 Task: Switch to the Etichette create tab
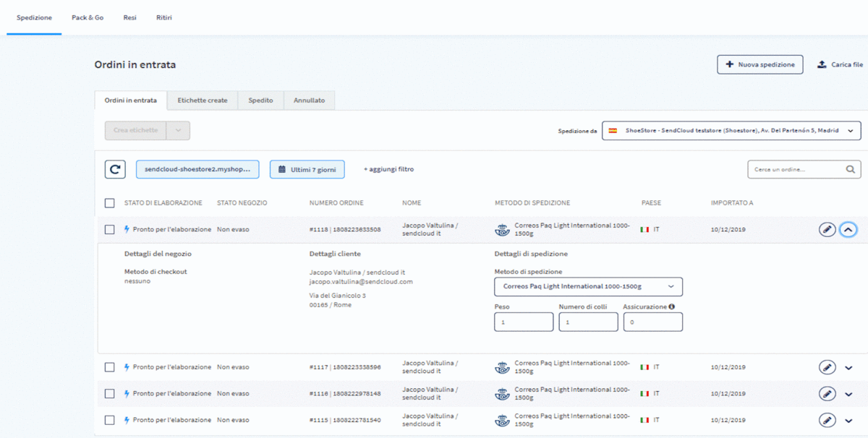click(203, 100)
